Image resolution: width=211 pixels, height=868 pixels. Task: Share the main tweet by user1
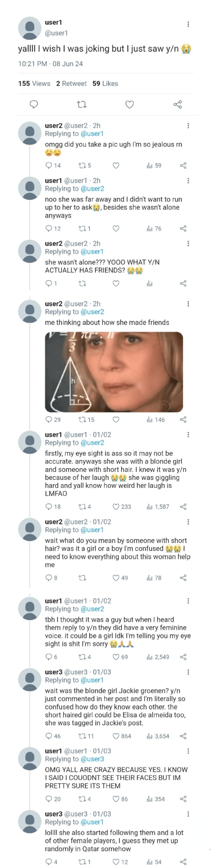pyautogui.click(x=178, y=105)
